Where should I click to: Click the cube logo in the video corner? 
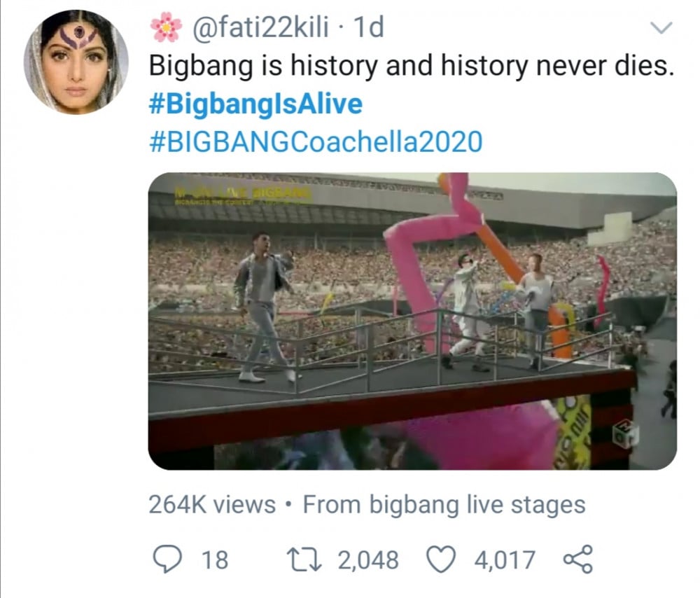click(x=625, y=433)
